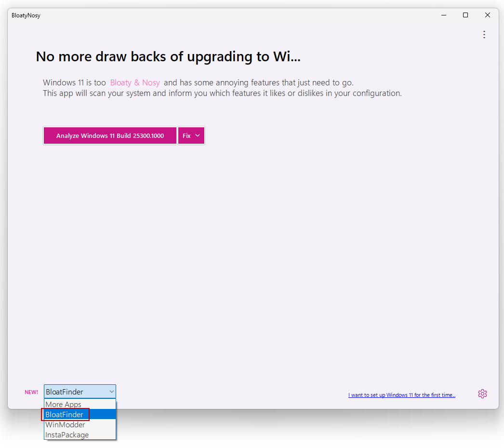This screenshot has width=504, height=448.
Task: Expand the Fix dropdown button
Action: click(x=191, y=136)
